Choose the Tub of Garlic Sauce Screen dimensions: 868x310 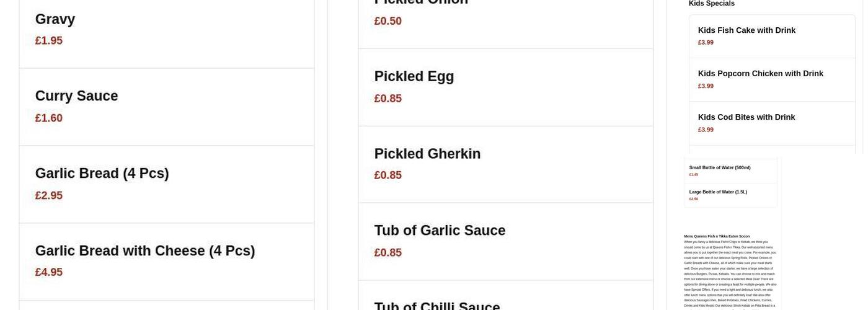[440, 231]
